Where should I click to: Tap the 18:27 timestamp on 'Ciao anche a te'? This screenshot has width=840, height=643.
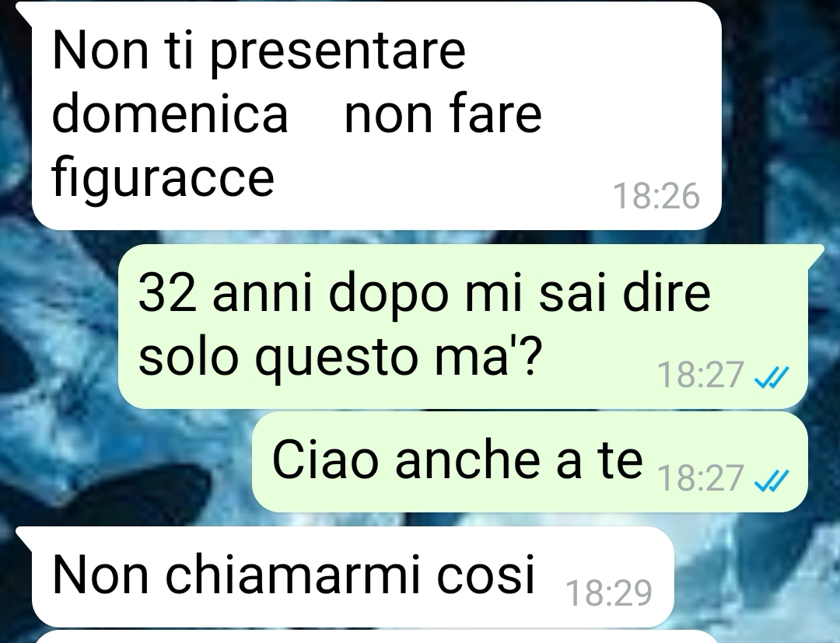(701, 479)
